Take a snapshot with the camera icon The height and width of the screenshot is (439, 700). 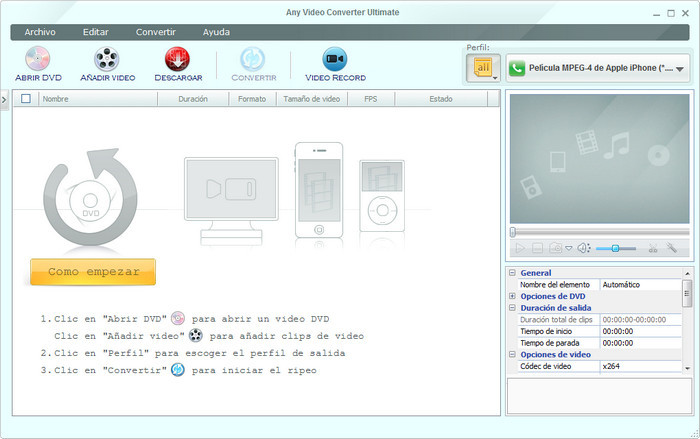click(x=555, y=247)
